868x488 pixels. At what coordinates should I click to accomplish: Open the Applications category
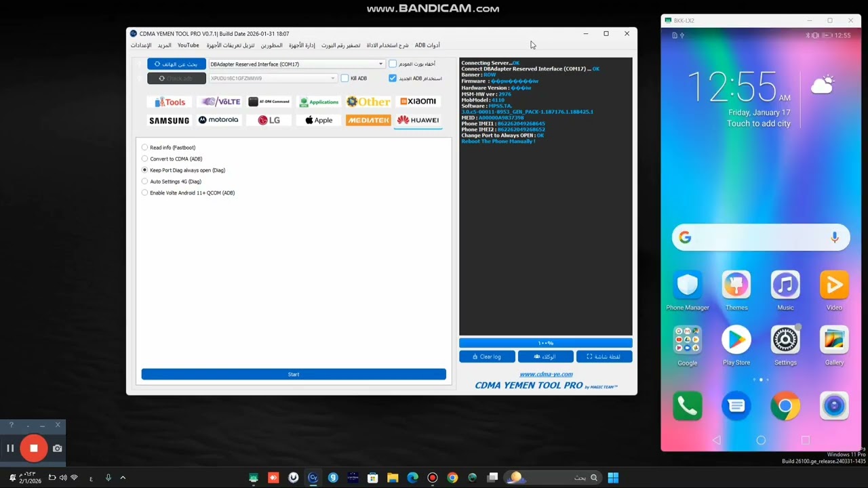(319, 102)
